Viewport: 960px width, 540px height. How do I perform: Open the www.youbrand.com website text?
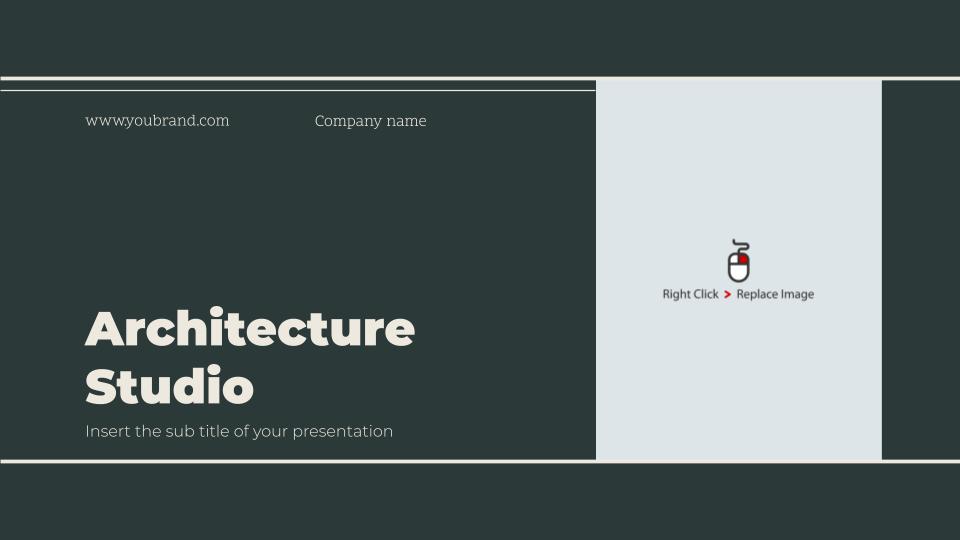pos(157,121)
